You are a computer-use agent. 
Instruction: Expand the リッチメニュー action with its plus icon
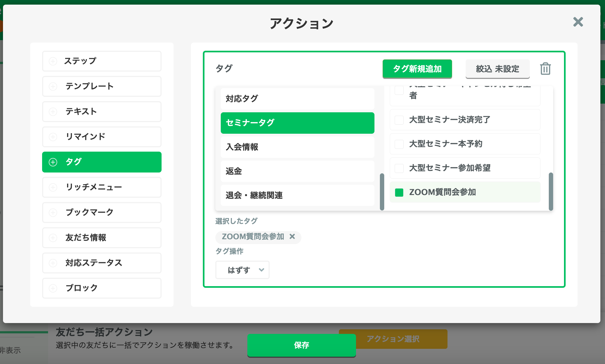[53, 187]
